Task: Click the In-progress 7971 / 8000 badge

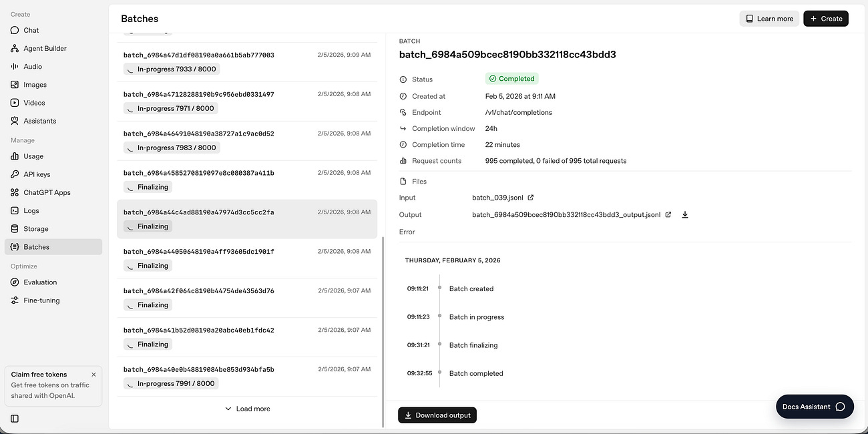Action: point(171,108)
